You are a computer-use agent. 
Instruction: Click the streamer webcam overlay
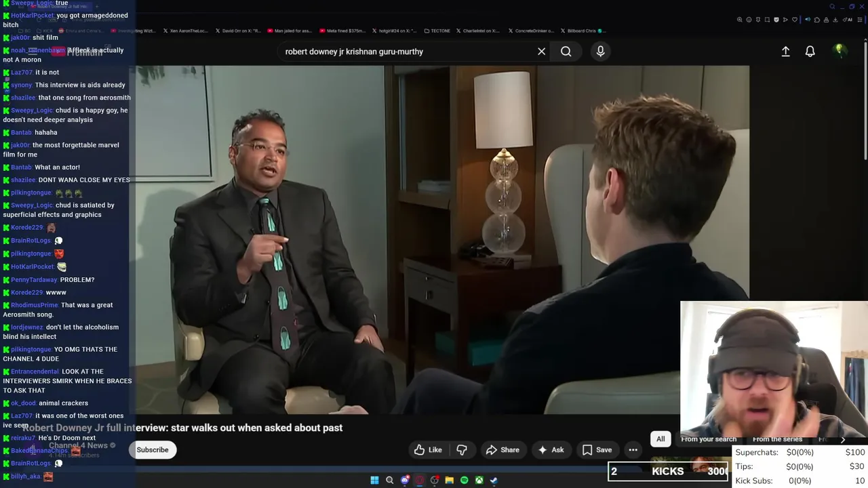point(774,369)
